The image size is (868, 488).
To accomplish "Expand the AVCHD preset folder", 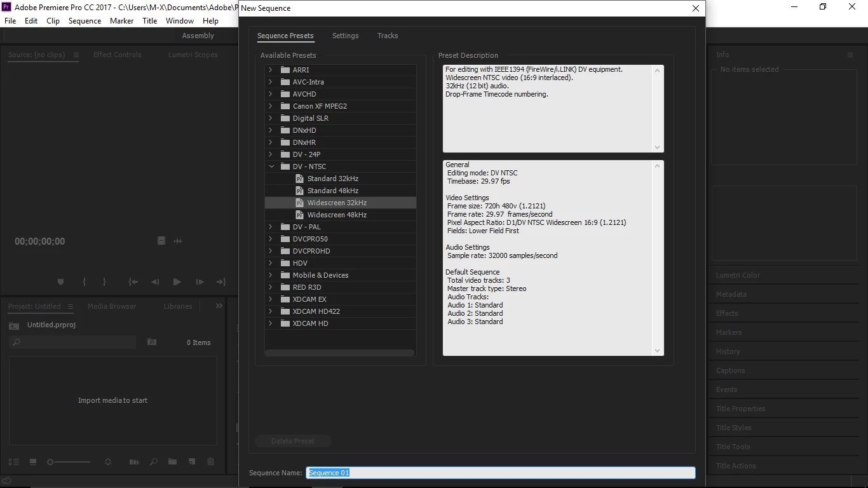I will pyautogui.click(x=271, y=94).
